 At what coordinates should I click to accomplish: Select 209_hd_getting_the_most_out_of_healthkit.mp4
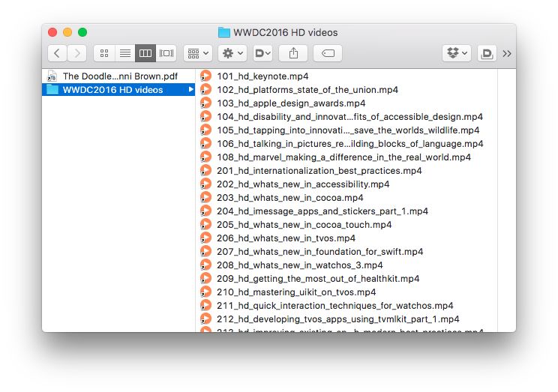coord(347,279)
